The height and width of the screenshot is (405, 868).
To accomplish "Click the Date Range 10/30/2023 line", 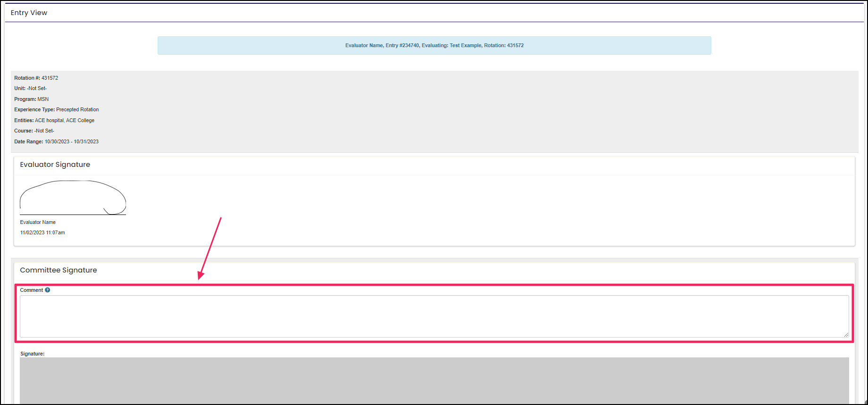I will pos(56,141).
